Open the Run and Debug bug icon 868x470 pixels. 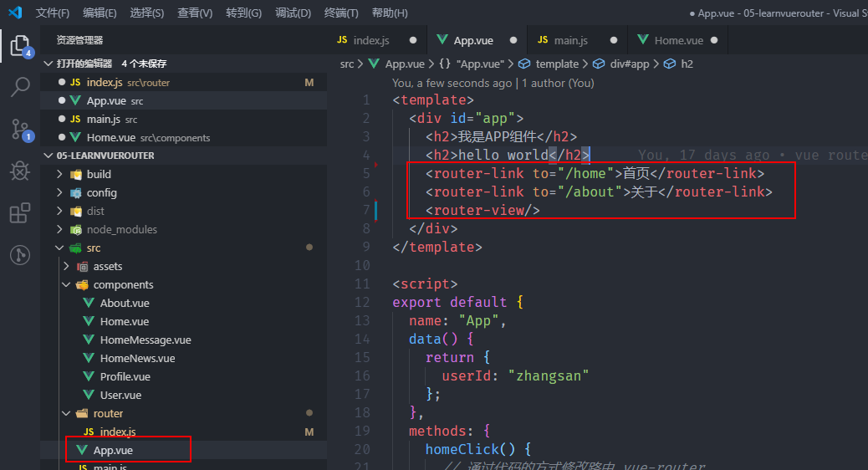click(20, 171)
